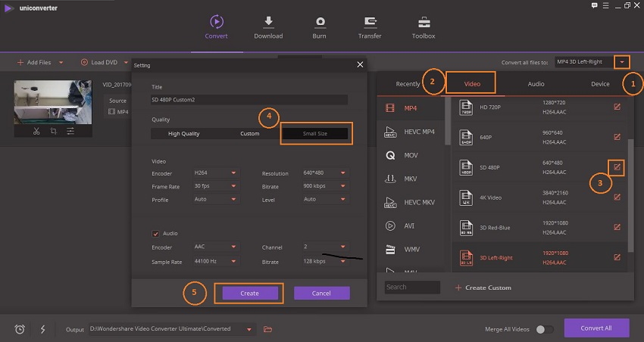Toggle Merge All Videos switch
This screenshot has width=644, height=342.
point(545,329)
